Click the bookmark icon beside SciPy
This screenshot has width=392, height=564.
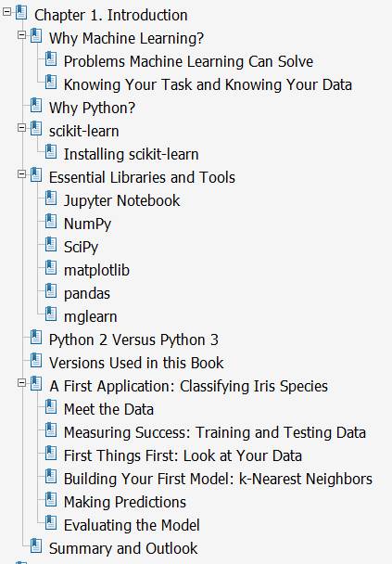[51, 245]
